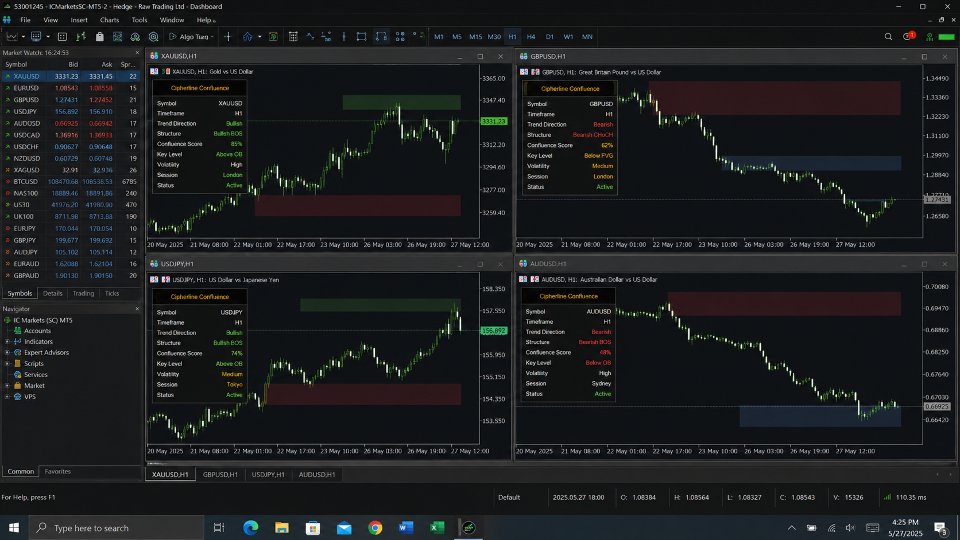Switch to line chart icon
The width and height of the screenshot is (960, 540).
coord(310,37)
